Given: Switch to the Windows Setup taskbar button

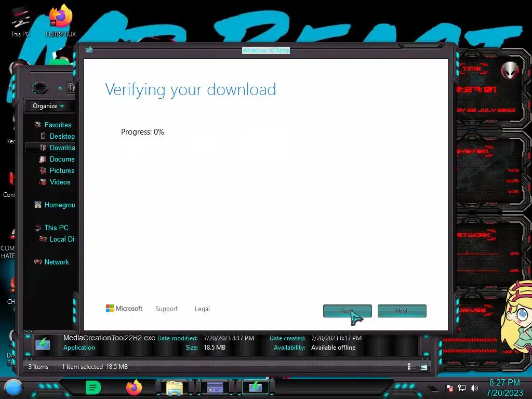Looking at the screenshot, I should (256, 387).
